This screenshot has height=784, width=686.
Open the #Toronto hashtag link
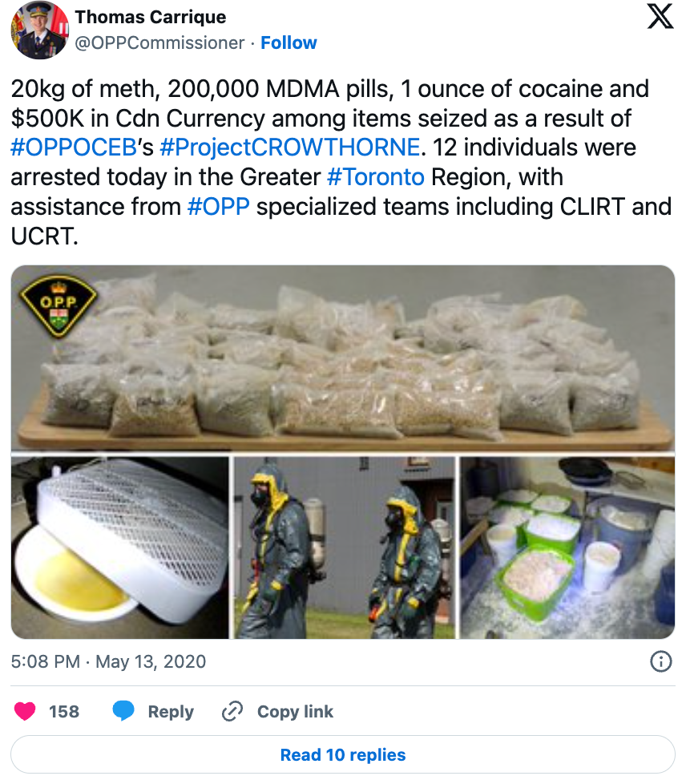376,177
